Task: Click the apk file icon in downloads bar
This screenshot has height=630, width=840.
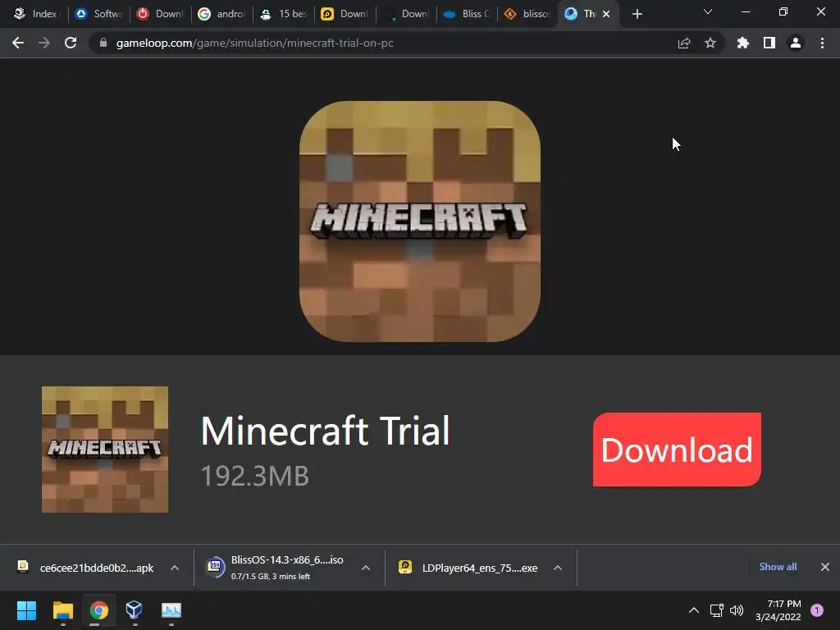Action: 22,567
